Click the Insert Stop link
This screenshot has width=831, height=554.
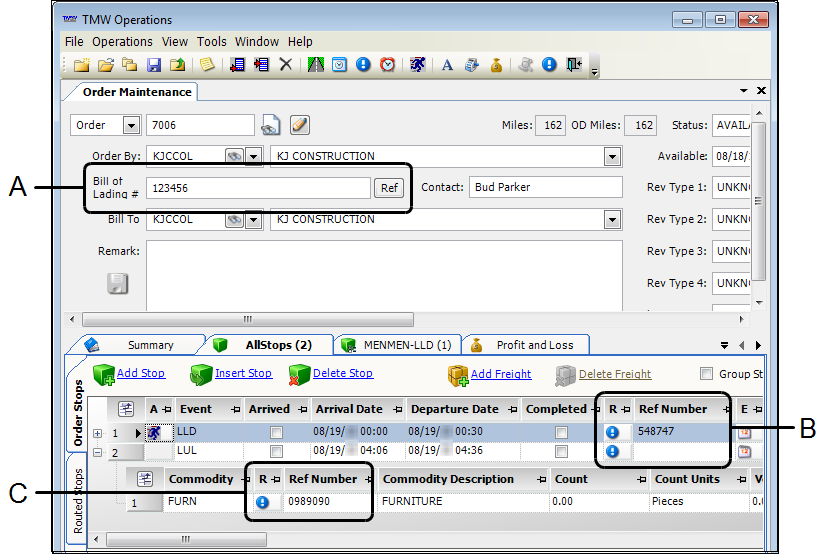point(243,373)
